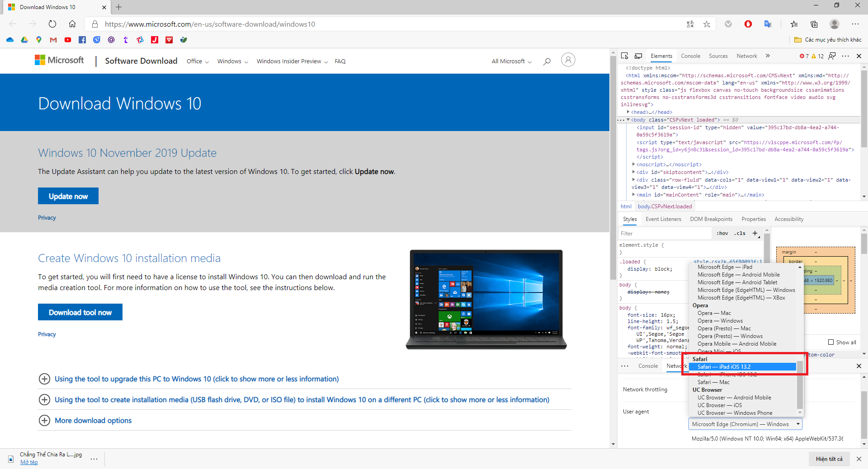
Task: Switch to the Console tab in DevTools
Action: point(690,56)
